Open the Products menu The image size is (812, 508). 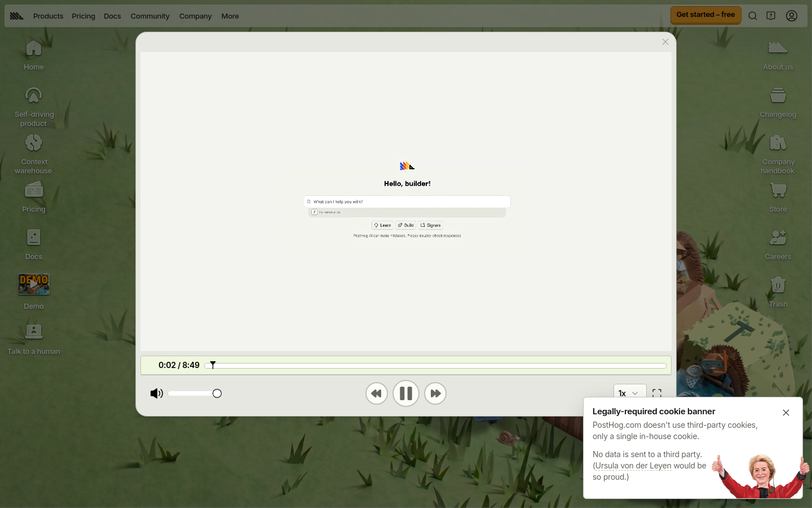[x=48, y=16]
